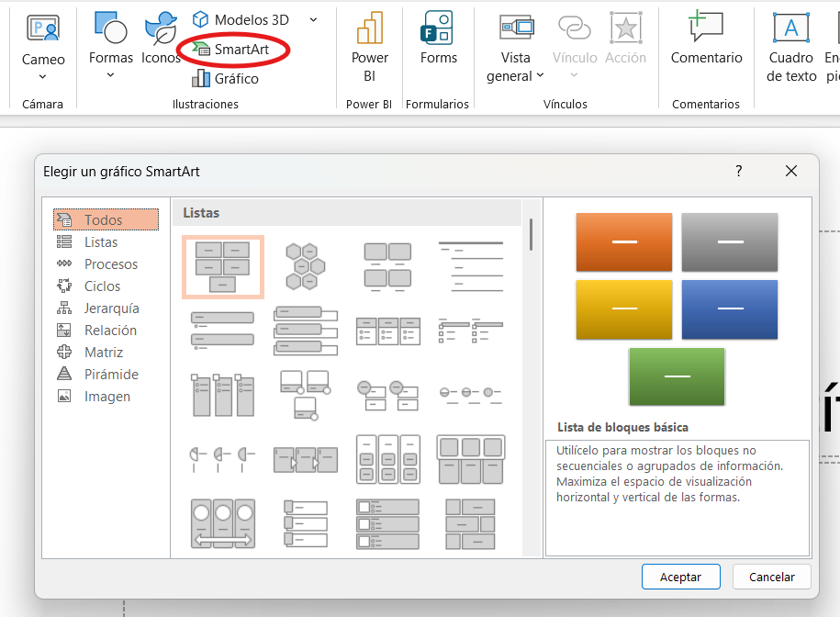Add a Comentario to the slide
Screen dimensions: 840x617
707,39
